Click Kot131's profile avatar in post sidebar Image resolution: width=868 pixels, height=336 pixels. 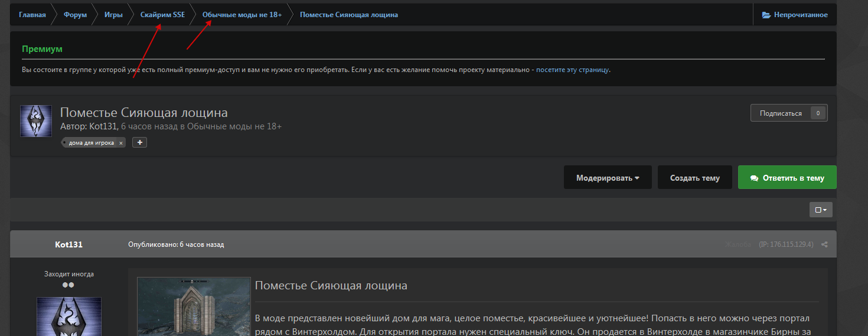[x=68, y=317]
